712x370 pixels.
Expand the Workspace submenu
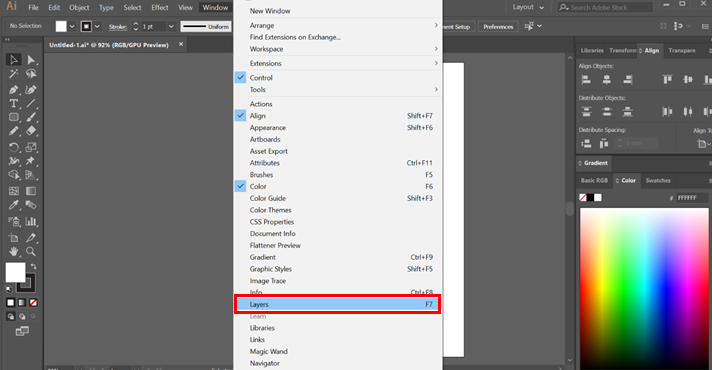337,49
